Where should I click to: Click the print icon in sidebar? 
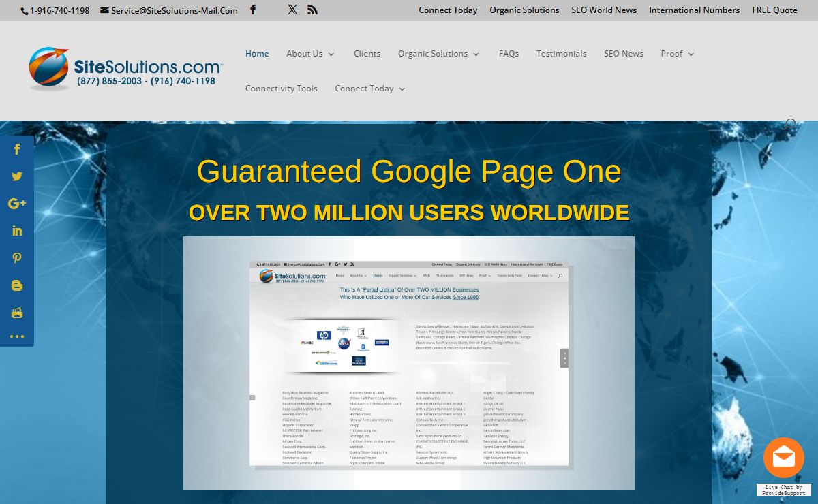(17, 313)
